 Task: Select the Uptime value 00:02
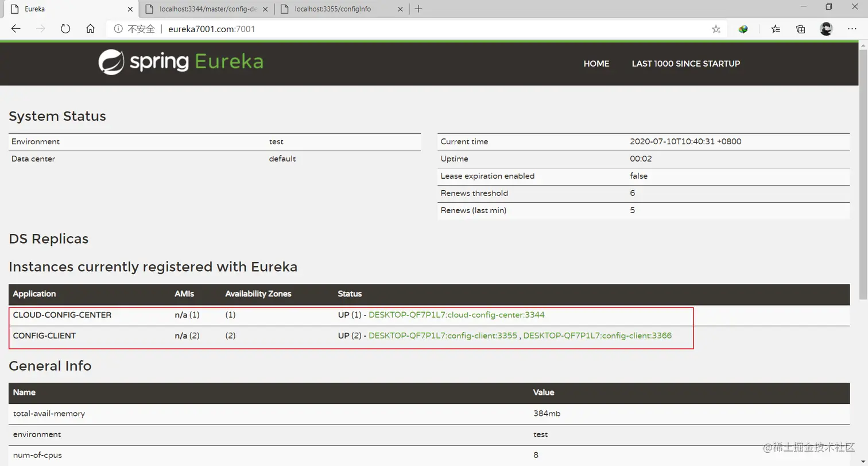tap(641, 159)
